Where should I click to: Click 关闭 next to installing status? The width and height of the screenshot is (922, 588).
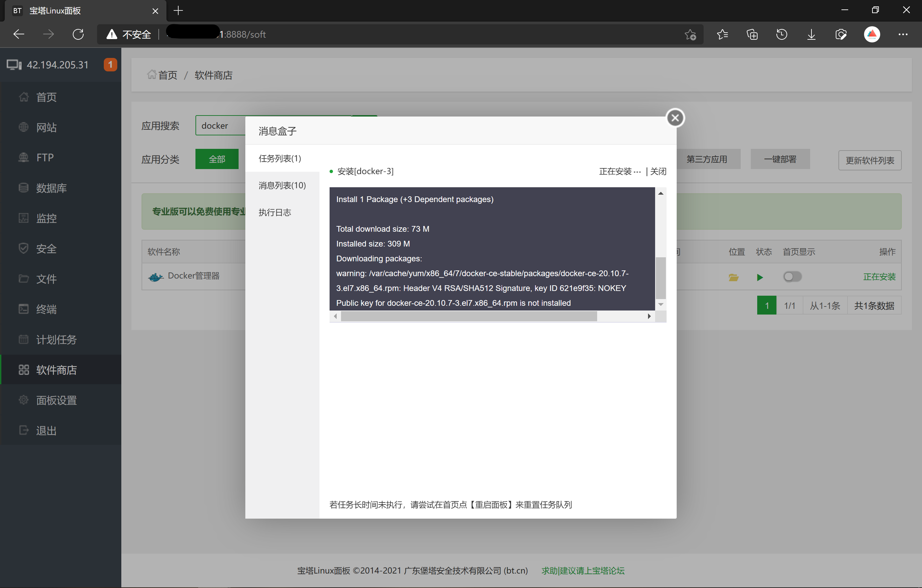(x=658, y=171)
